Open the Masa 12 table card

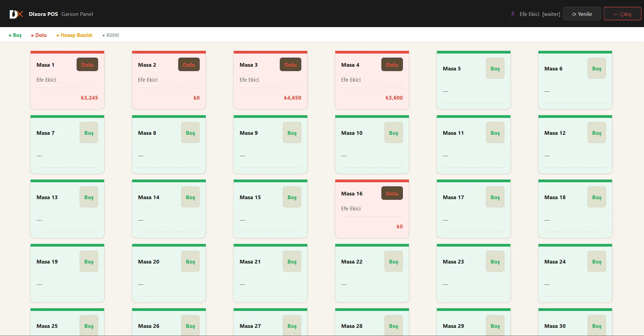(x=575, y=145)
